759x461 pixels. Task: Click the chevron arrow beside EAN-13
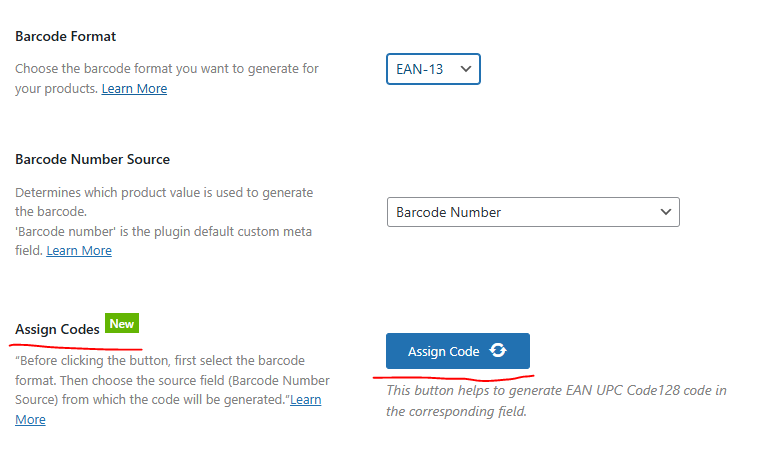[465, 69]
